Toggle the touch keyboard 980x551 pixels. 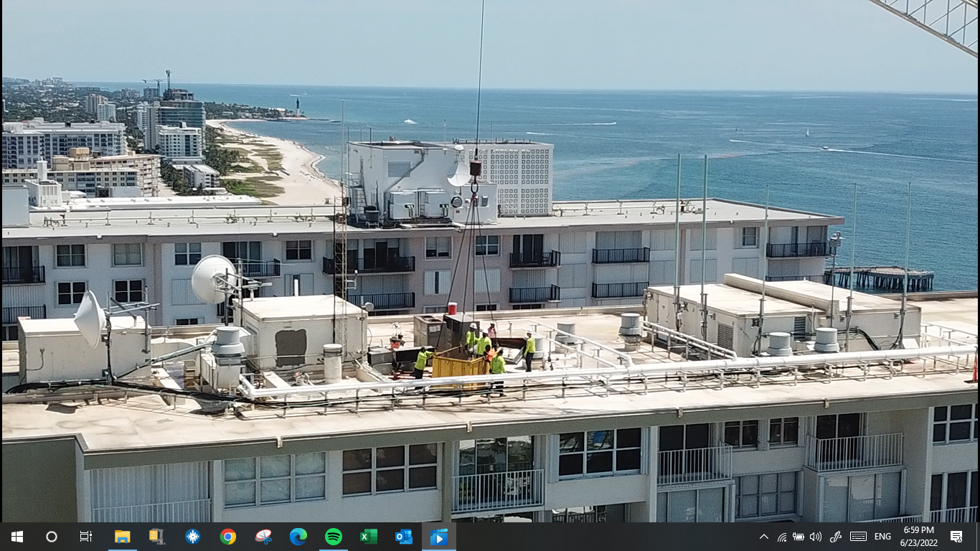coord(858,537)
